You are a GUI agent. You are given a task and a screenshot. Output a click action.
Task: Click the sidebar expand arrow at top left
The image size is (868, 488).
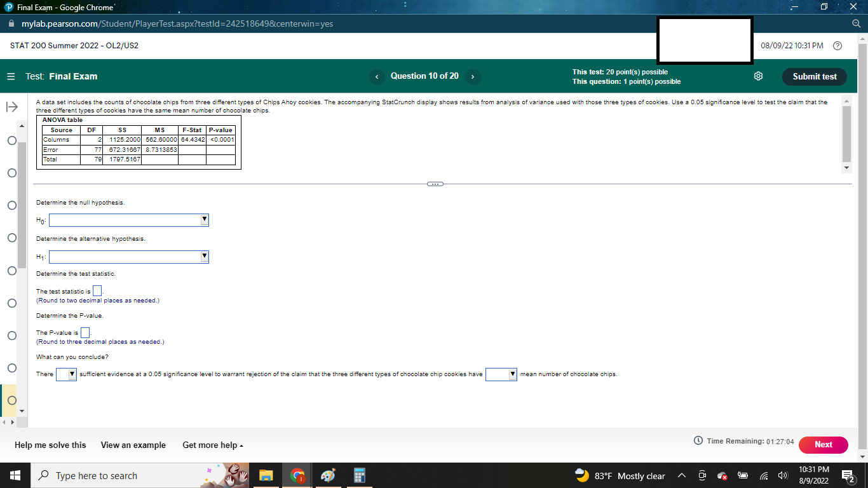click(11, 108)
